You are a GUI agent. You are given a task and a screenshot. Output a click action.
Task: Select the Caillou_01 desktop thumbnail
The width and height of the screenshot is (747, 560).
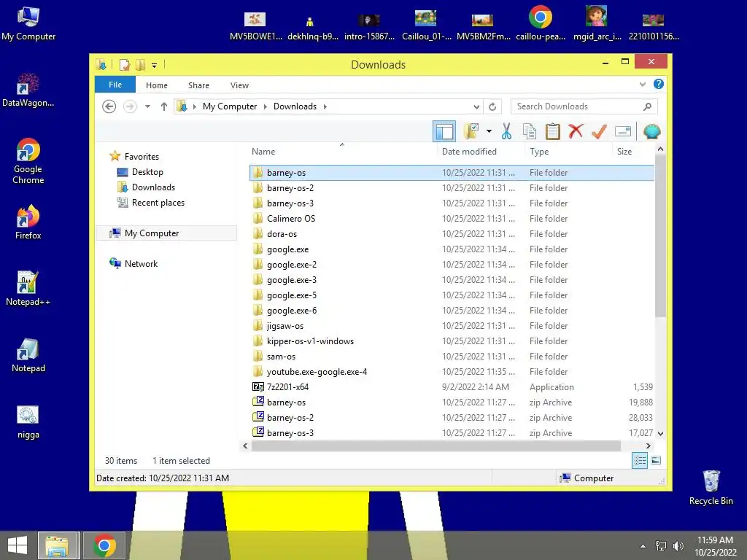426,25
